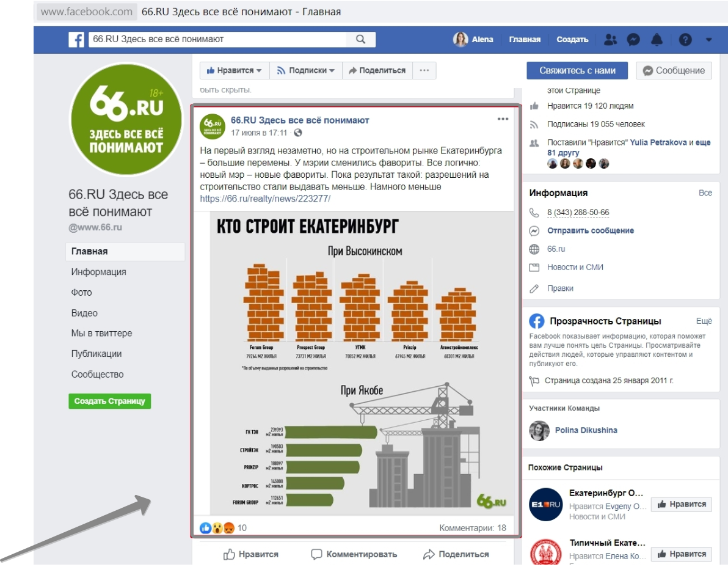
Task: Open the help question mark icon
Action: (x=685, y=40)
